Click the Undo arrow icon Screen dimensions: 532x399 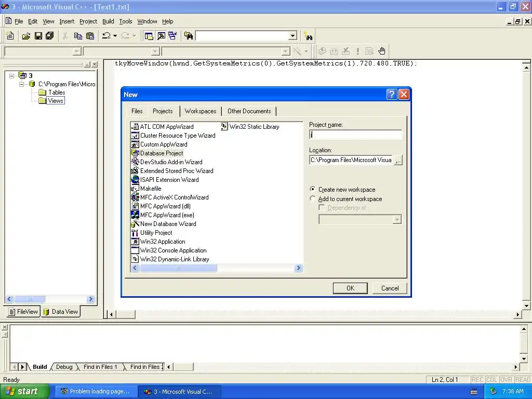106,36
